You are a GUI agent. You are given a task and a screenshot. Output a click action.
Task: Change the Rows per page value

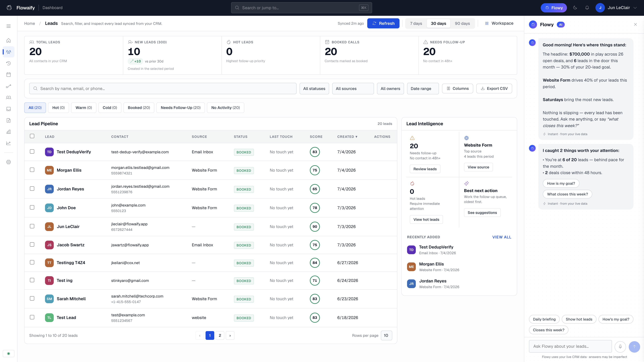tap(386, 335)
